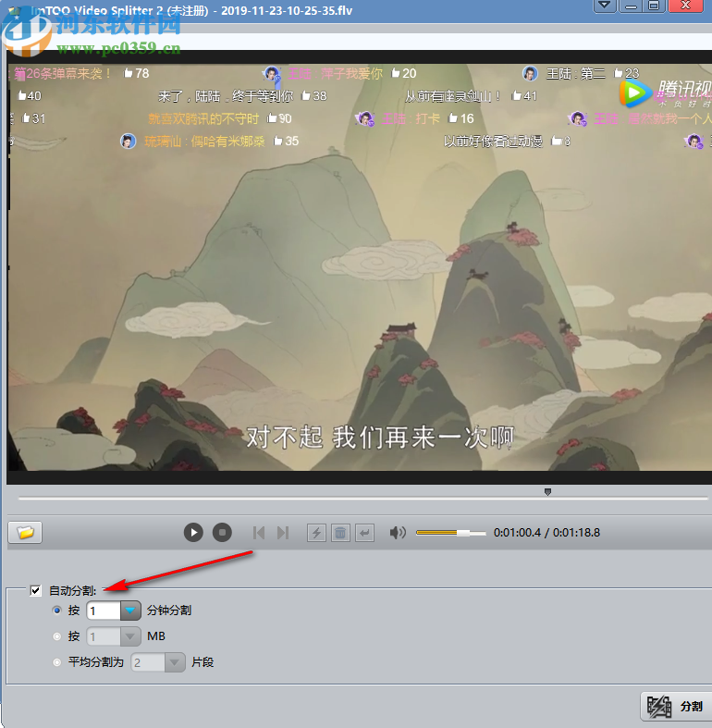Click the segment count input field
Image resolution: width=712 pixels, height=728 pixels.
[x=148, y=662]
